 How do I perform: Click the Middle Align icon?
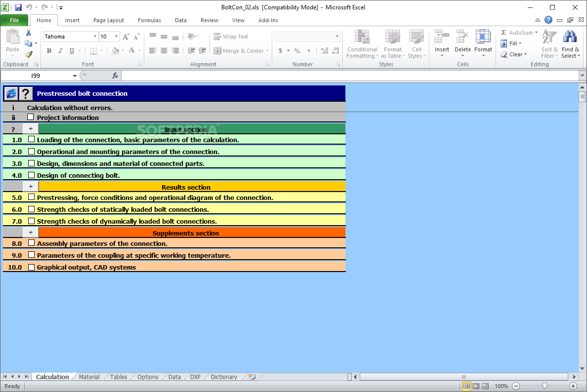[164, 37]
